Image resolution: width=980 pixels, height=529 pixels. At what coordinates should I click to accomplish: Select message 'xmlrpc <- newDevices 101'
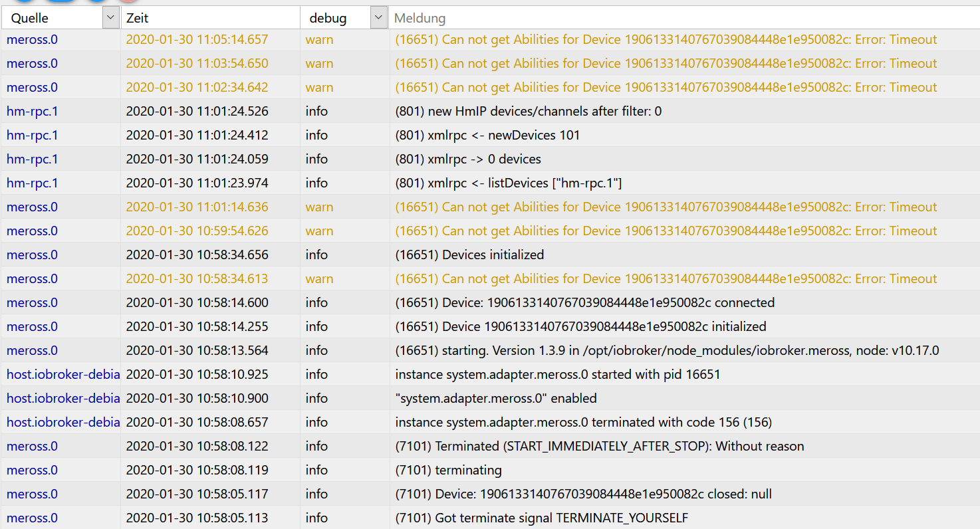487,135
